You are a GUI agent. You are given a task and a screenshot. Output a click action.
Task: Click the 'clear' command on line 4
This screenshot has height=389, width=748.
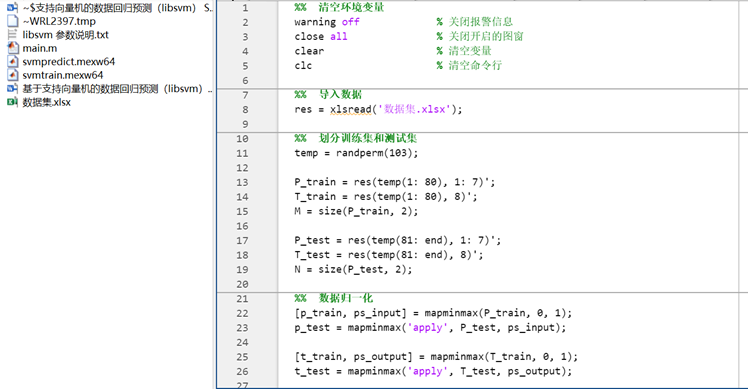click(309, 51)
